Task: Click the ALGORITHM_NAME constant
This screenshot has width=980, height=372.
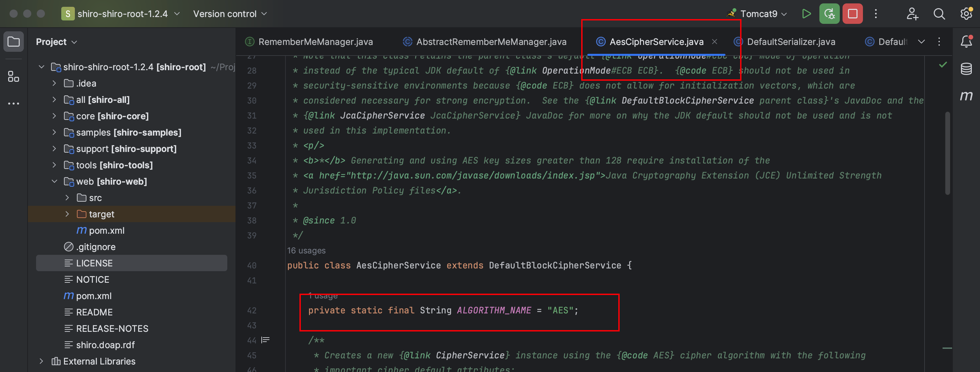Action: tap(494, 310)
